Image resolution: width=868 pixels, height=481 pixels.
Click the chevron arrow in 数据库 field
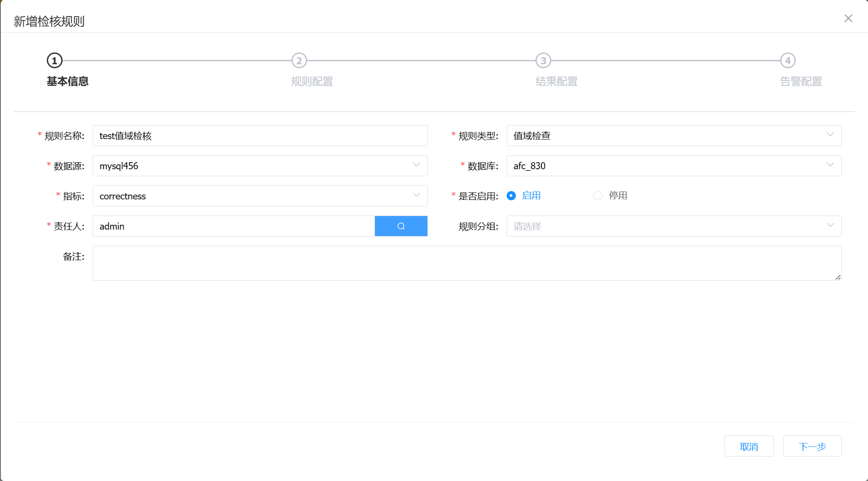[x=830, y=165]
